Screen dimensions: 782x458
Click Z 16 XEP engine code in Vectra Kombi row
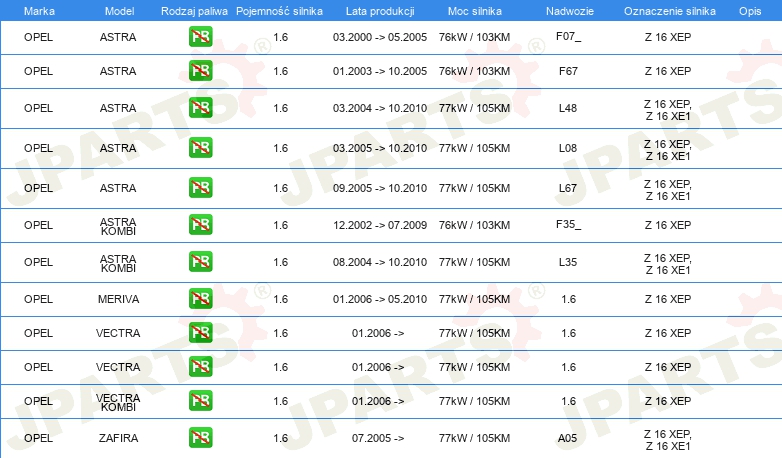[668, 401]
